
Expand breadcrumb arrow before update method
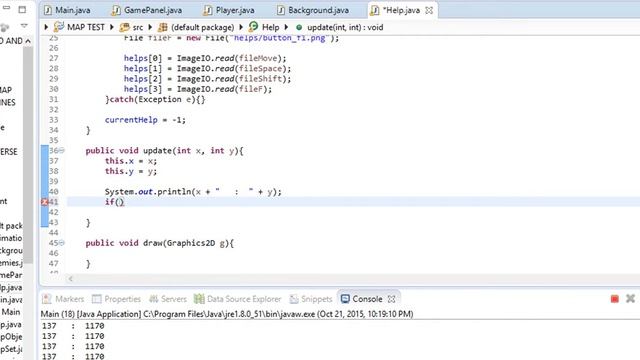point(286,27)
